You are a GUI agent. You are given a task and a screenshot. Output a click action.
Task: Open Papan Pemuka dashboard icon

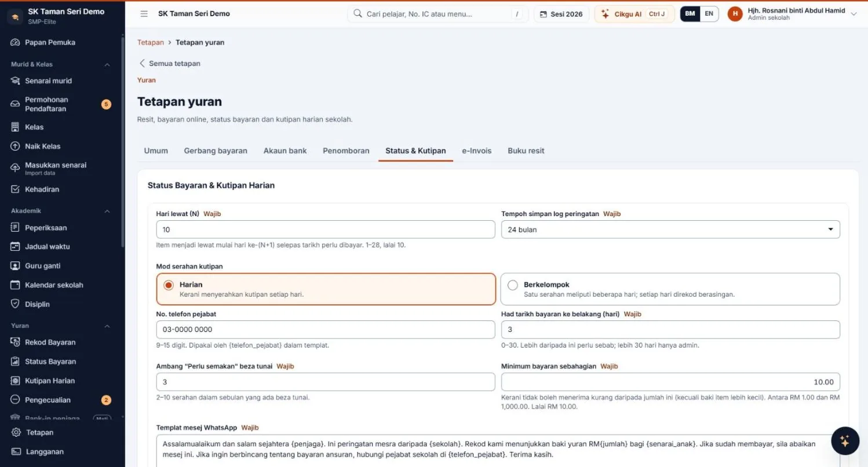(x=16, y=42)
